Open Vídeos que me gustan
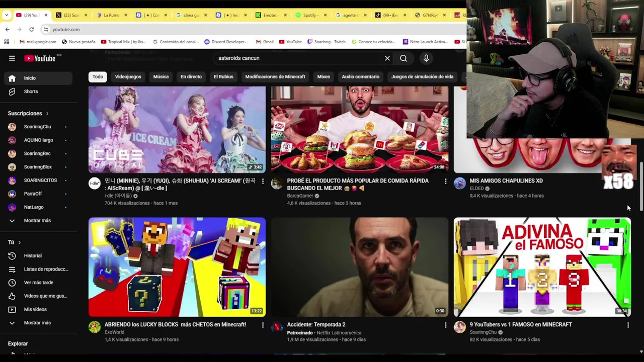This screenshot has width=644, height=362. pyautogui.click(x=38, y=296)
